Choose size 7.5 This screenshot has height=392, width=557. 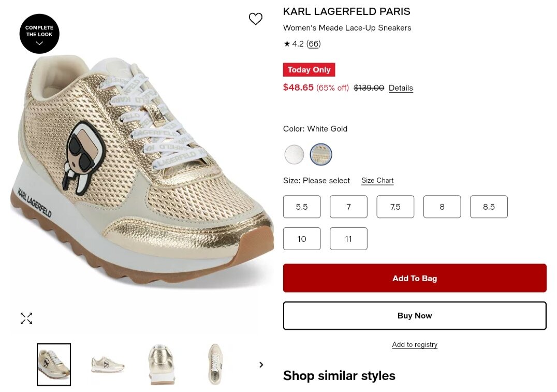tap(395, 207)
